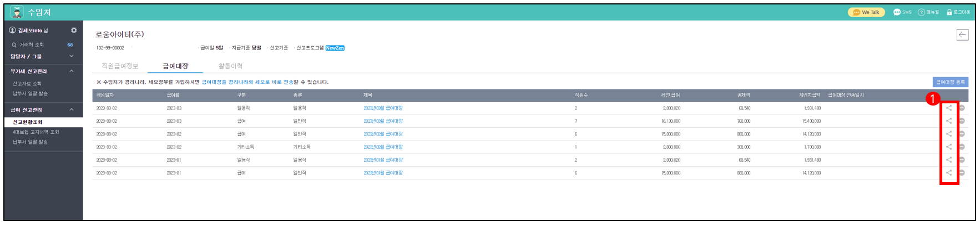The image size is (980, 225).
Task: Delete the 2023-03 급여 일반직 ledger row
Action: click(962, 121)
